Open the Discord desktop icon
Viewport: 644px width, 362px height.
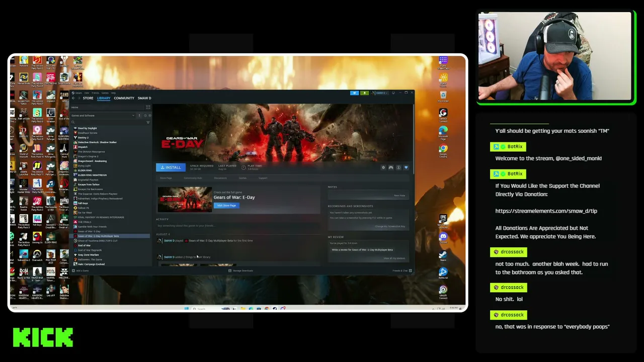tap(443, 238)
